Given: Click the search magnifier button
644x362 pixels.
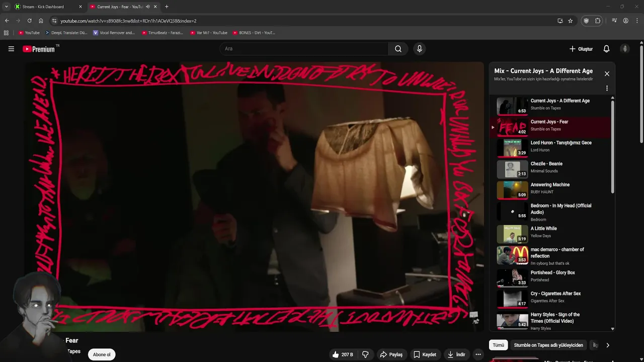Looking at the screenshot, I should [x=398, y=49].
